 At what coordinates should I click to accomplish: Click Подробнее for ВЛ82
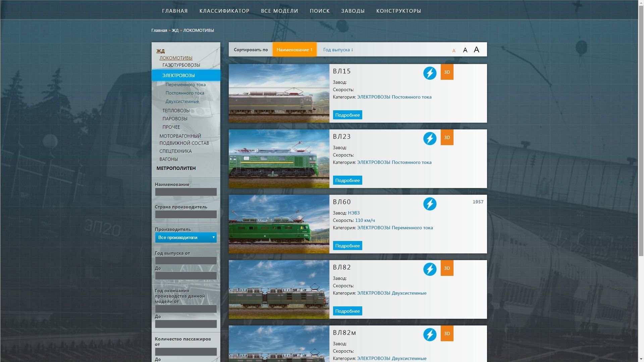click(x=347, y=311)
